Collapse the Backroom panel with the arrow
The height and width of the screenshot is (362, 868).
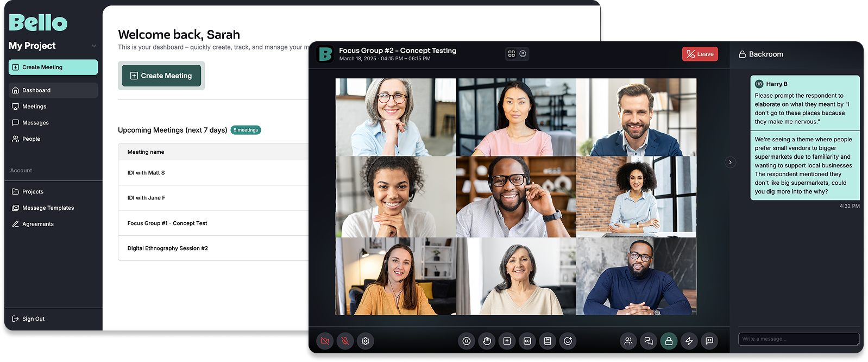[x=730, y=162]
